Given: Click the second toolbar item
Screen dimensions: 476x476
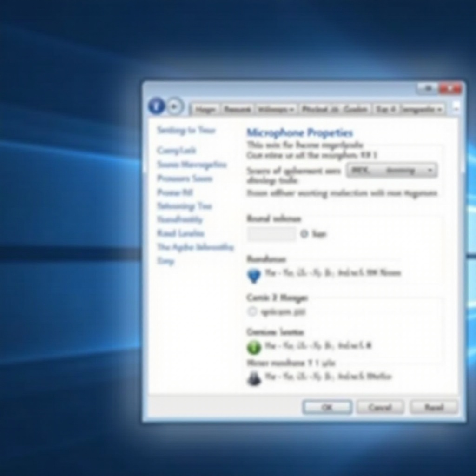Looking at the screenshot, I should tap(237, 109).
